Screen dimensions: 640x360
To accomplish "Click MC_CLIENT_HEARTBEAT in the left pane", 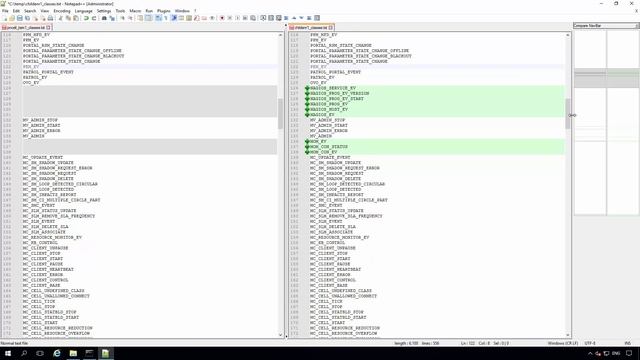I will [x=48, y=269].
